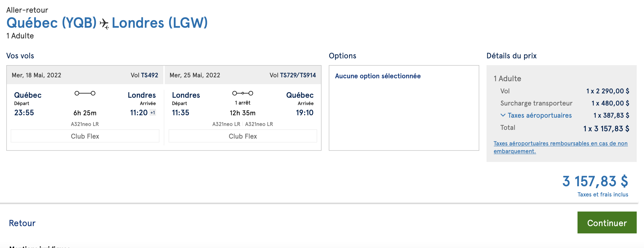Click the Londres (LGW) heading

click(159, 23)
